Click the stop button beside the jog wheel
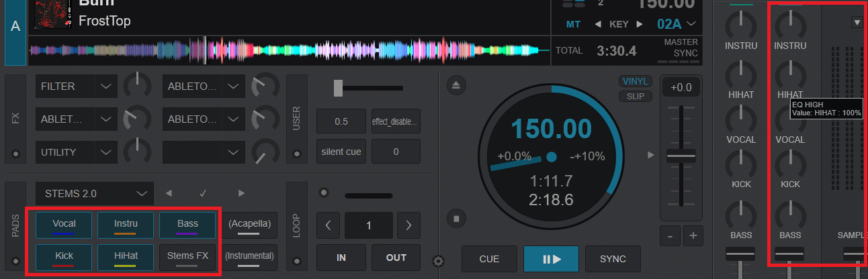This screenshot has height=279, width=868. pos(456,219)
